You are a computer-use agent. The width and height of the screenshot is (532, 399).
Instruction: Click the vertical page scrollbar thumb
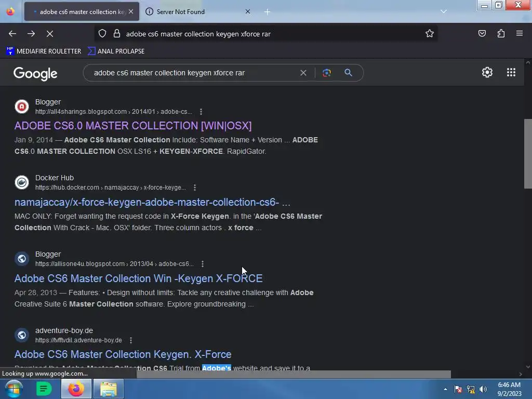tap(528, 154)
